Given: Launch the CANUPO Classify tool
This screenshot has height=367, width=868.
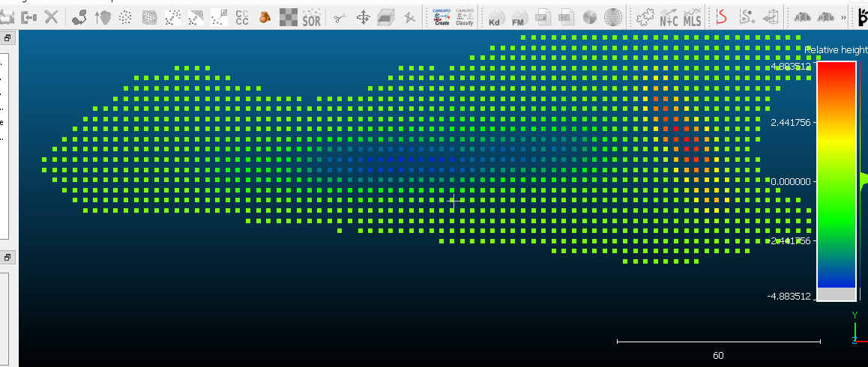Looking at the screenshot, I should (465, 17).
